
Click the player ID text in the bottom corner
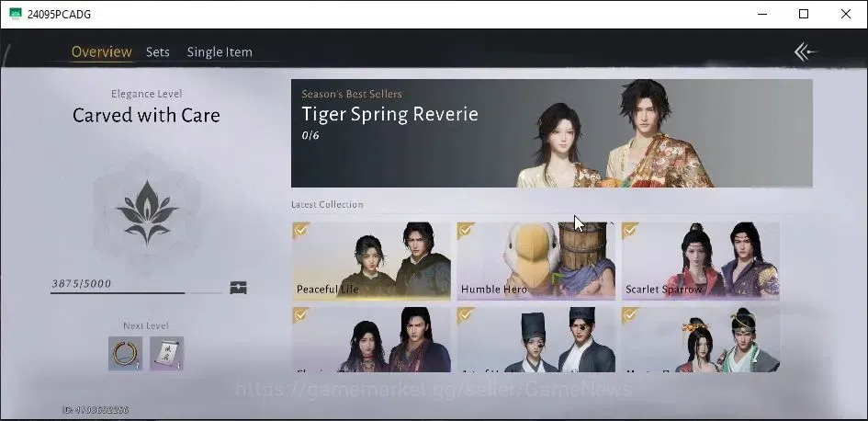click(x=96, y=410)
